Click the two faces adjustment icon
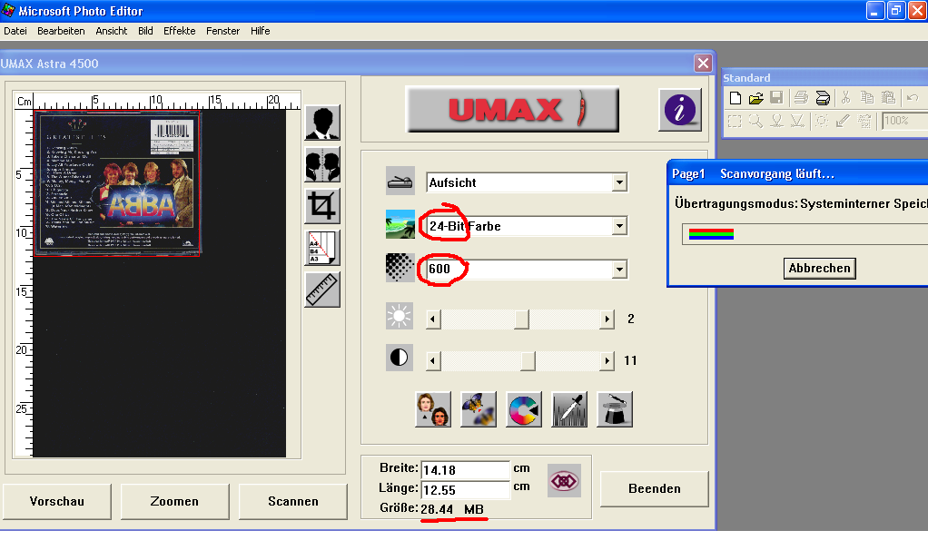Viewport: 928px width, 560px height. (x=433, y=409)
